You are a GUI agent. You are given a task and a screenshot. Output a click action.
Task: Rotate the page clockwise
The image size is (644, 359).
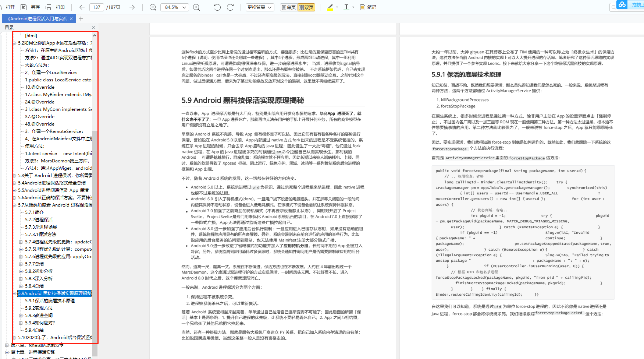[230, 7]
